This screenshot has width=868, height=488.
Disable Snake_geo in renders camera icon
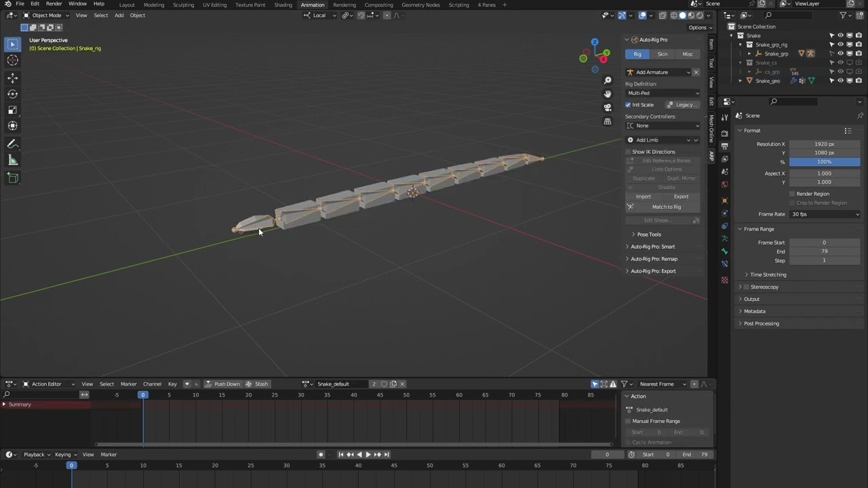pos(858,81)
